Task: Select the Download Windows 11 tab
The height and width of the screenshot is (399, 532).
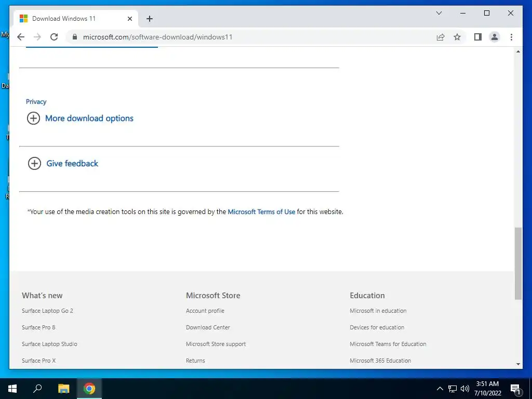Action: pos(75,19)
